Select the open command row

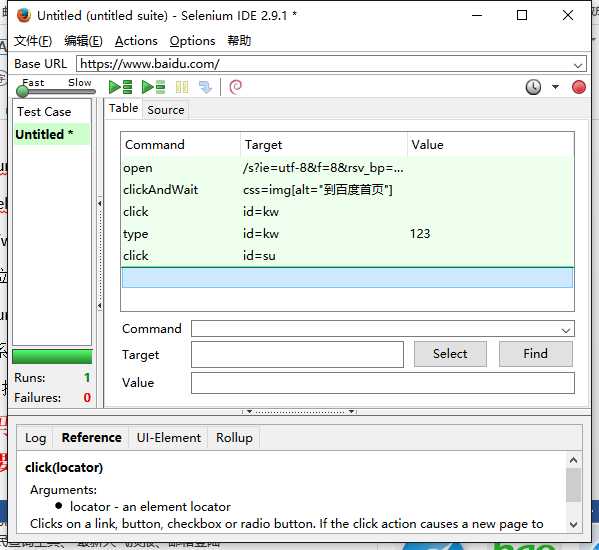(x=347, y=168)
